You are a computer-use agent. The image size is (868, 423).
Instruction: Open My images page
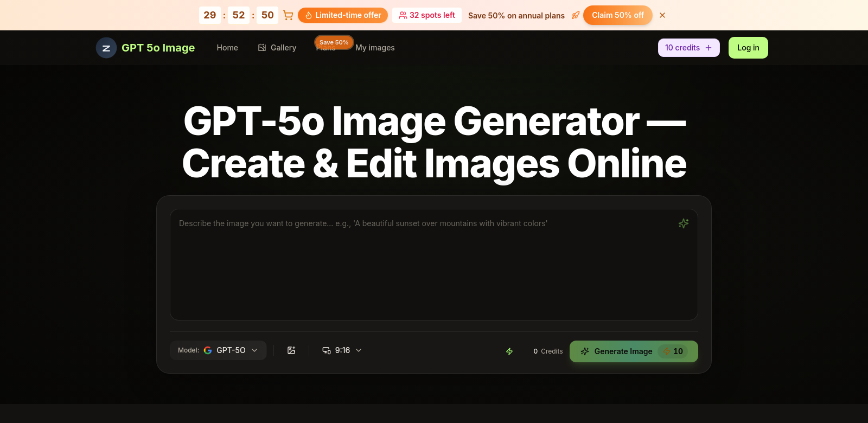(375, 48)
